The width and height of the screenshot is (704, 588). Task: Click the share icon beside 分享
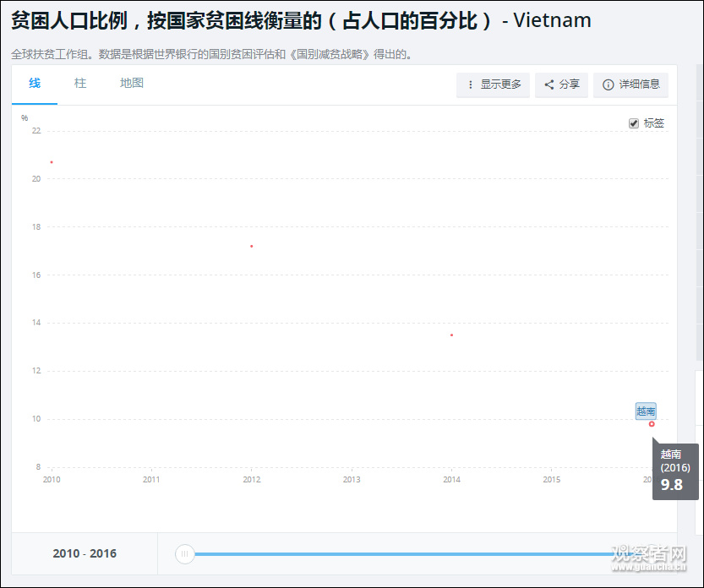(548, 84)
